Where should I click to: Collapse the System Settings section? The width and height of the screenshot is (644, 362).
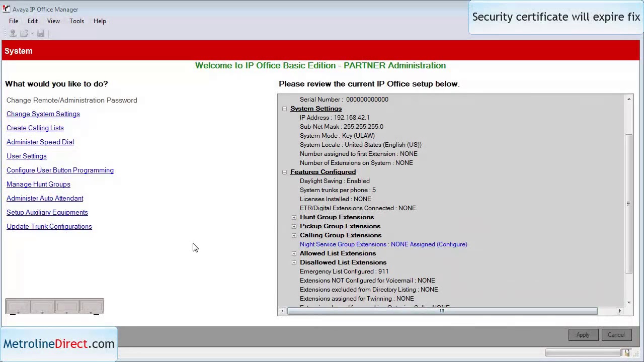(x=284, y=109)
